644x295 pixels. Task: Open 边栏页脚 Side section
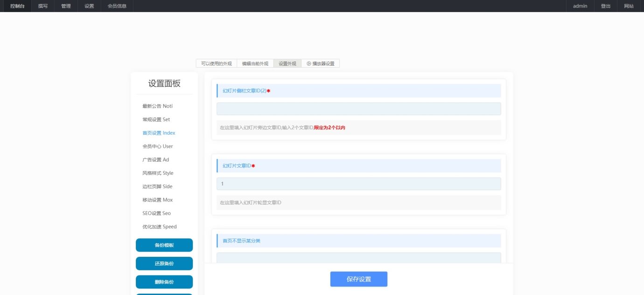[x=158, y=187]
